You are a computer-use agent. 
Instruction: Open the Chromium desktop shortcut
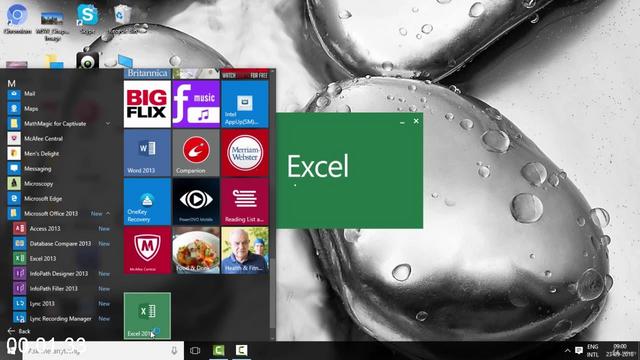(x=17, y=19)
